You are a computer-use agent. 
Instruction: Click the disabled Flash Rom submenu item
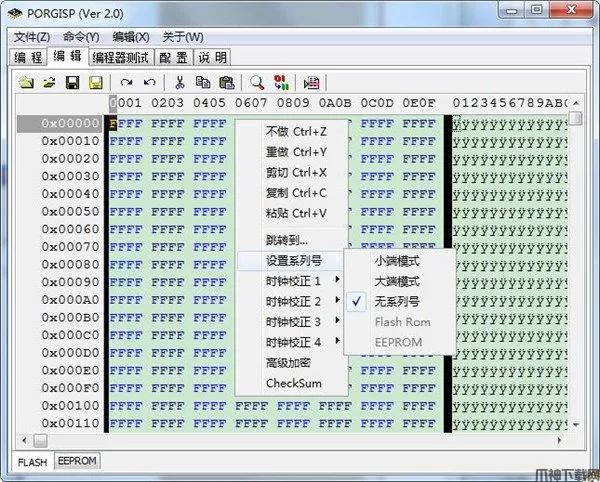400,322
